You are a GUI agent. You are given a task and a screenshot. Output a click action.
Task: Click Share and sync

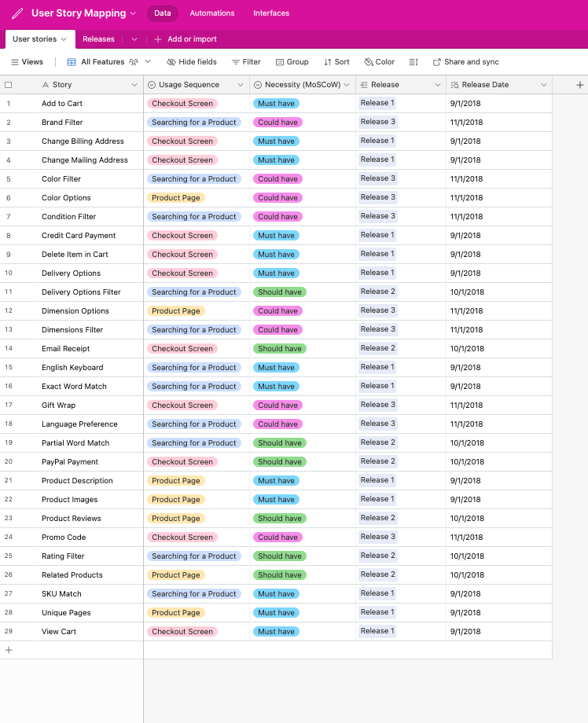pos(466,62)
